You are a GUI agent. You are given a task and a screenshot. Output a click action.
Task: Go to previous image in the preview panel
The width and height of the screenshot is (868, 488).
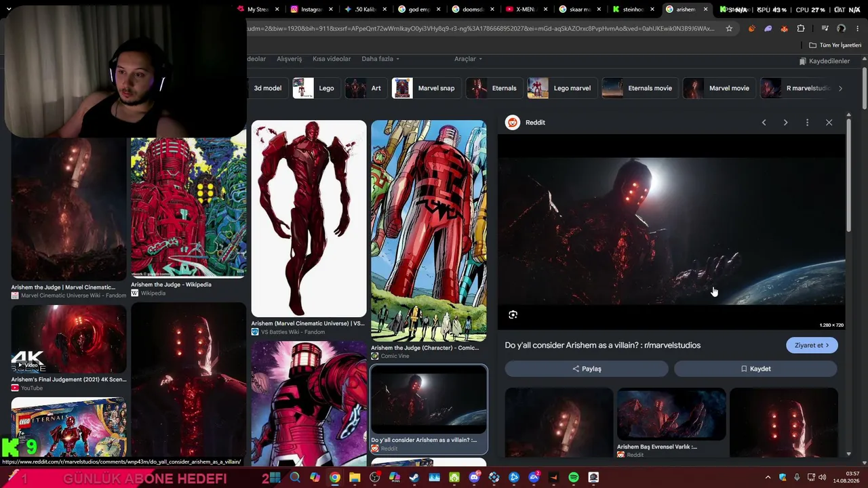point(764,123)
